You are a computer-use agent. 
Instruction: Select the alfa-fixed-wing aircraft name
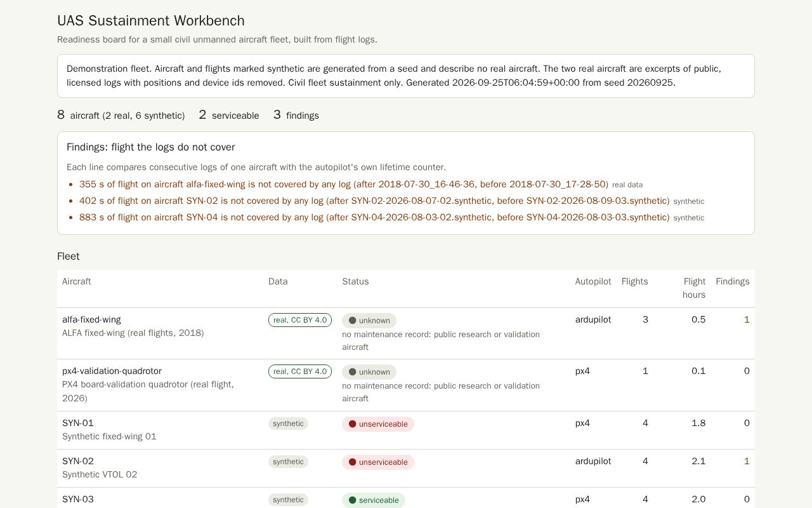pyautogui.click(x=91, y=319)
